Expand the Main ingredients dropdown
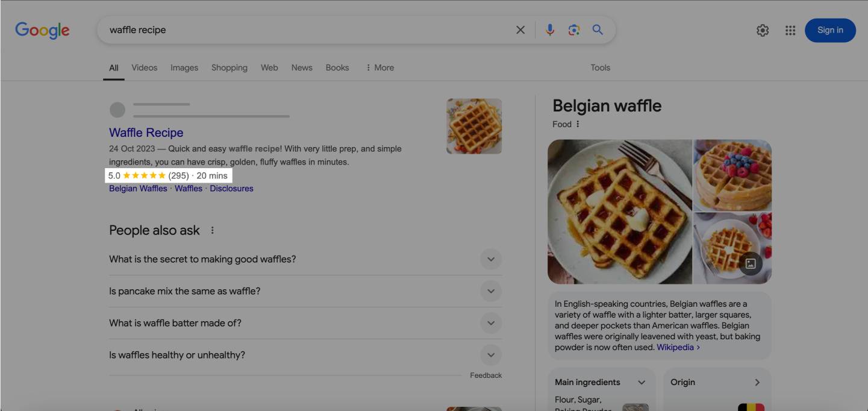The height and width of the screenshot is (411, 868). [x=642, y=382]
